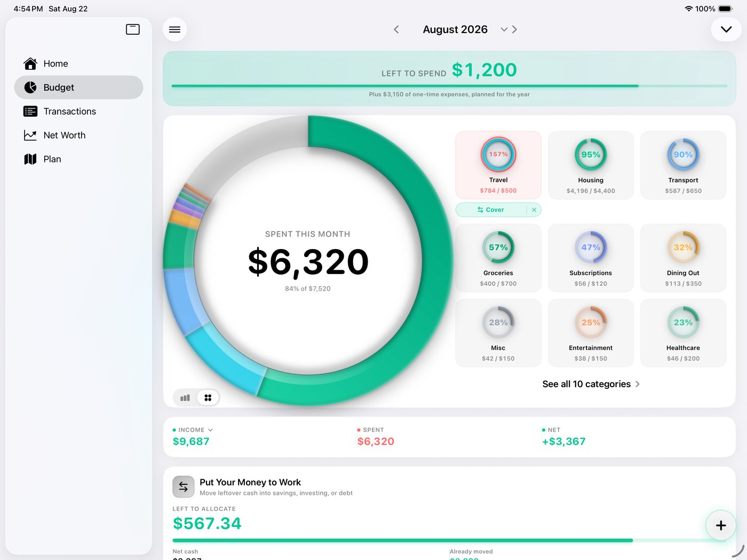Click the transfer arrows Money to Work icon
This screenshot has width=747, height=560.
click(x=184, y=486)
